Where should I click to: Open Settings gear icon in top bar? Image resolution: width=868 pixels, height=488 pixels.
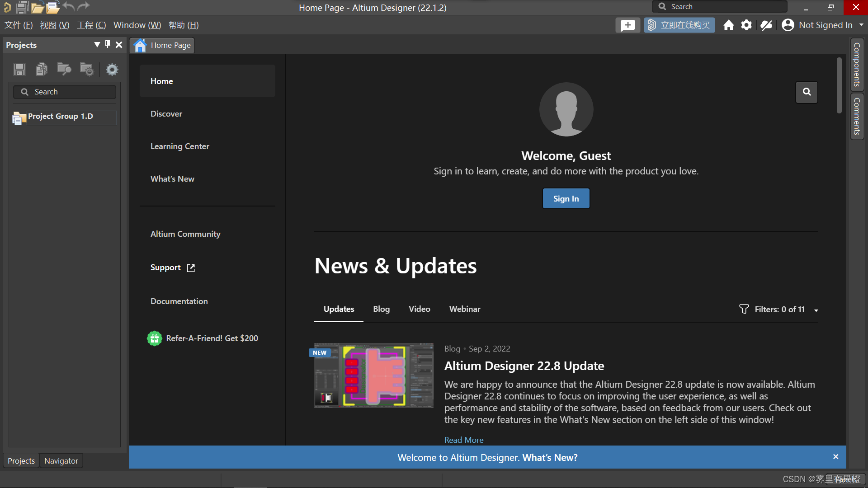(x=746, y=25)
